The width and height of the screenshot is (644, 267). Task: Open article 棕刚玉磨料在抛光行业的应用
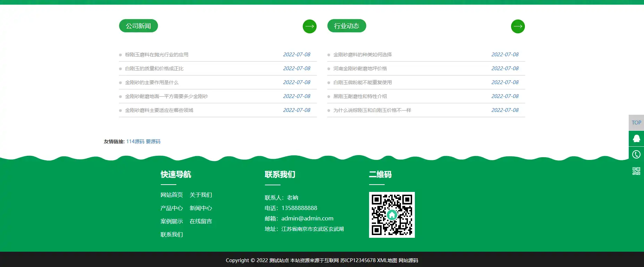point(157,55)
